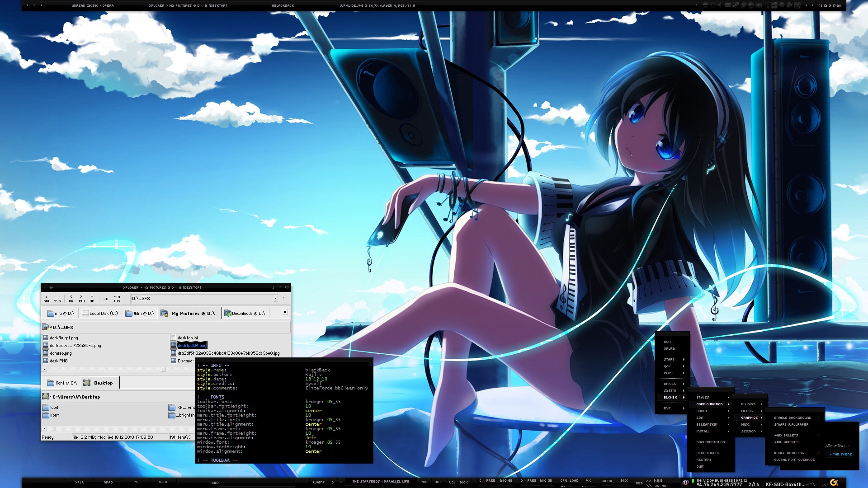Open the !font folder in Desktop pane
This screenshot has width=868, height=488.
(x=51, y=415)
